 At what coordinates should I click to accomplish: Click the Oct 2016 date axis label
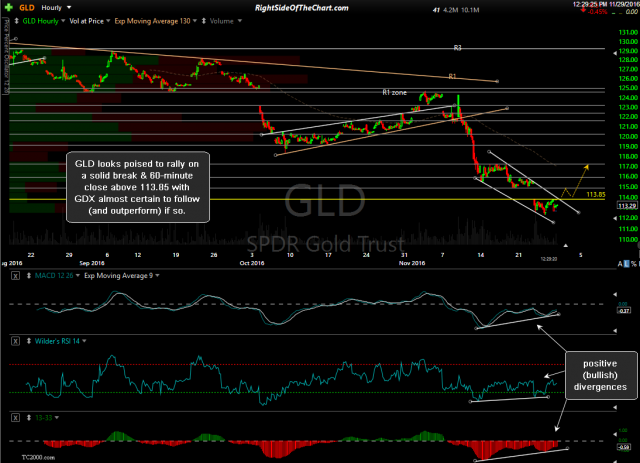tap(252, 263)
